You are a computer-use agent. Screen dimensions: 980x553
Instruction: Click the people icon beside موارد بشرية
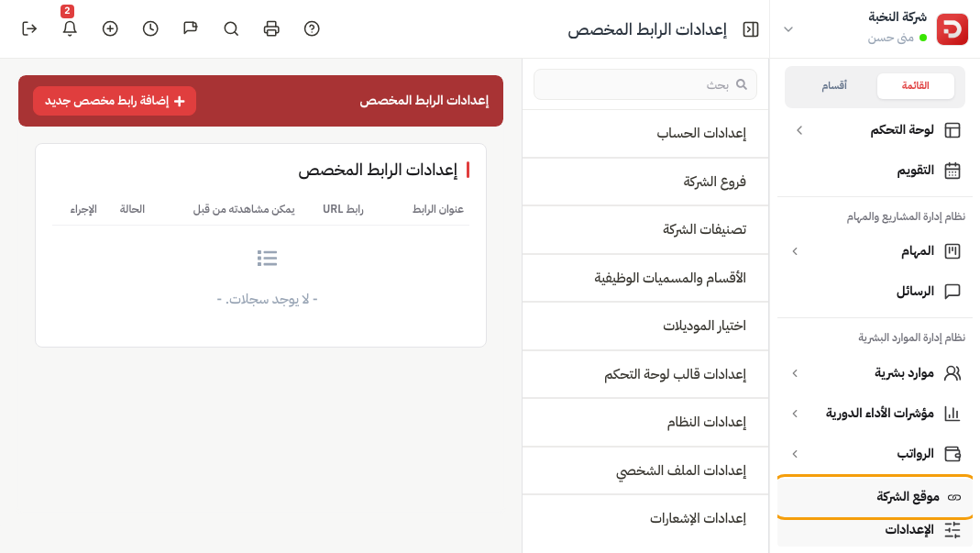click(952, 373)
